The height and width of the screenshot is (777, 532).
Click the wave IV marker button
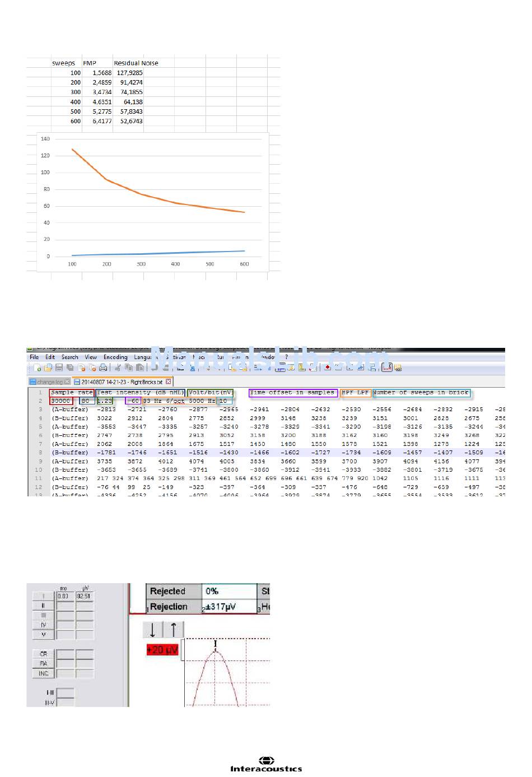tap(43, 625)
